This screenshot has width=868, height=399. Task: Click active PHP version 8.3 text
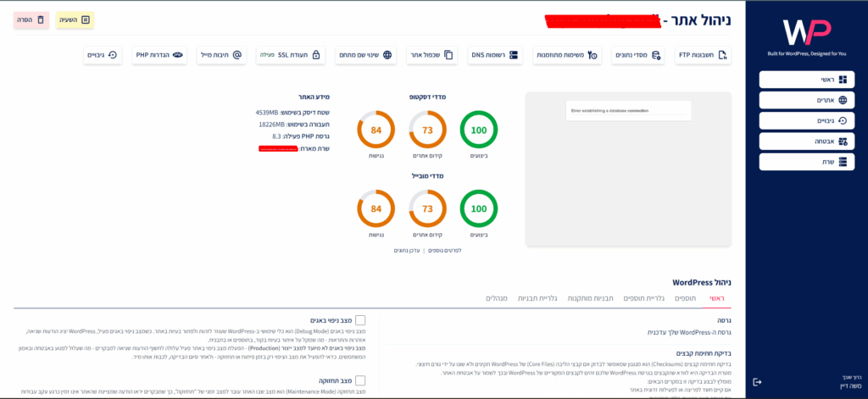click(x=301, y=136)
